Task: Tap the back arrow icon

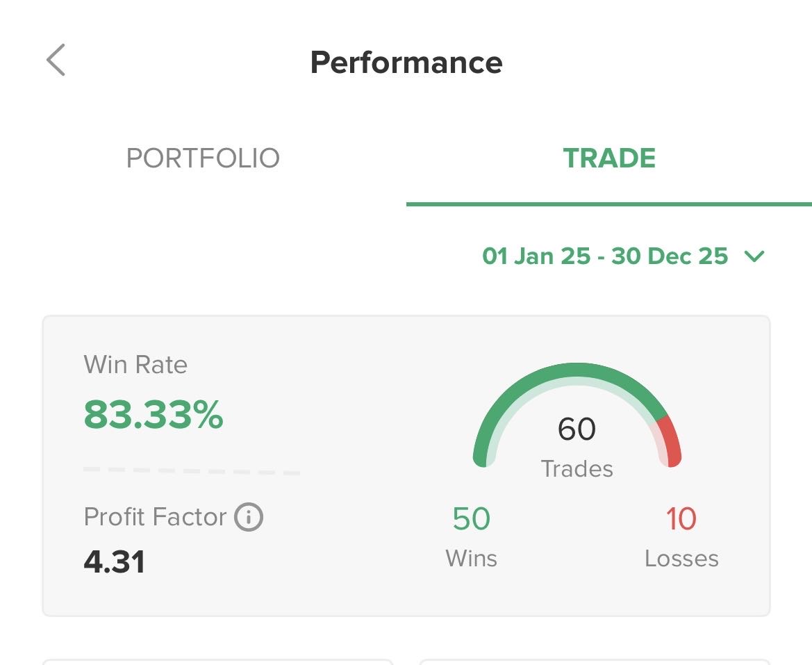Action: pos(56,60)
